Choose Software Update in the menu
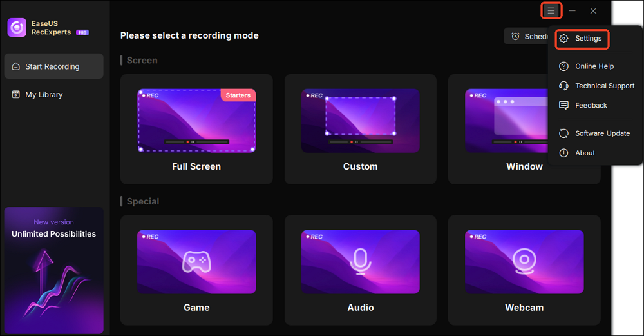Image resolution: width=644 pixels, height=336 pixels. click(596, 133)
